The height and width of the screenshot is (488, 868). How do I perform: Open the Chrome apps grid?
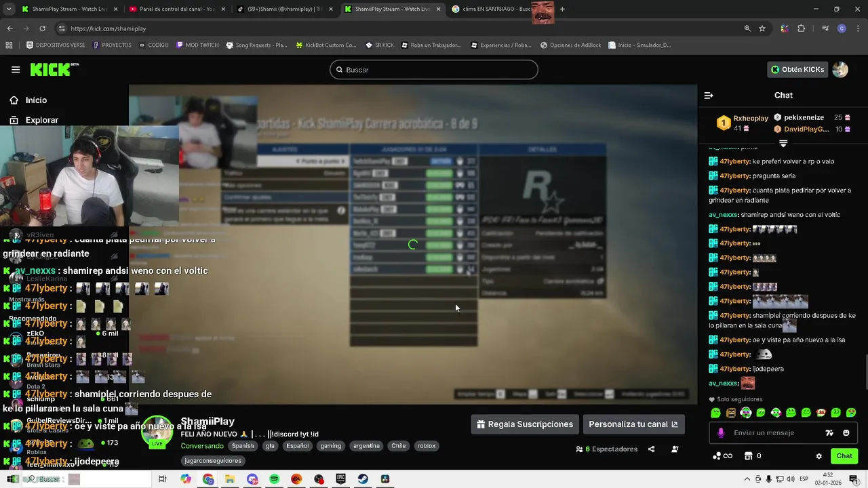9,45
